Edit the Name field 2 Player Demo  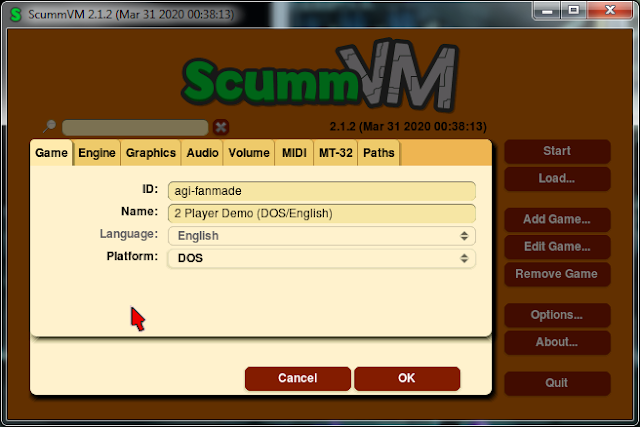[x=322, y=214]
